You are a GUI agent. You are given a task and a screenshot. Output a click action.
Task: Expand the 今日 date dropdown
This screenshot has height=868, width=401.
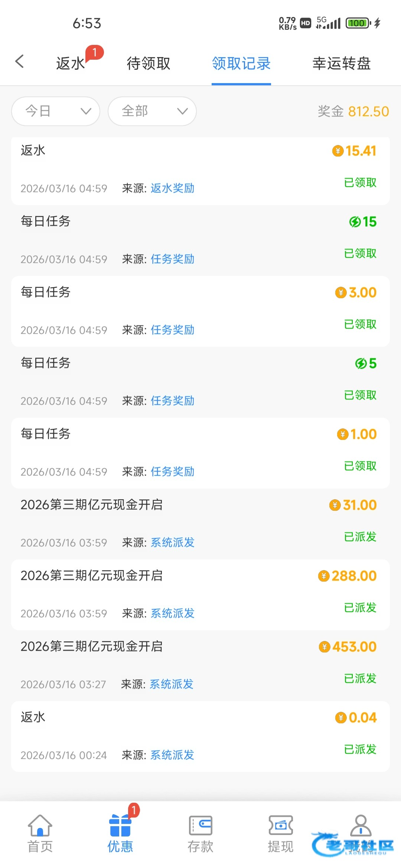coord(56,111)
